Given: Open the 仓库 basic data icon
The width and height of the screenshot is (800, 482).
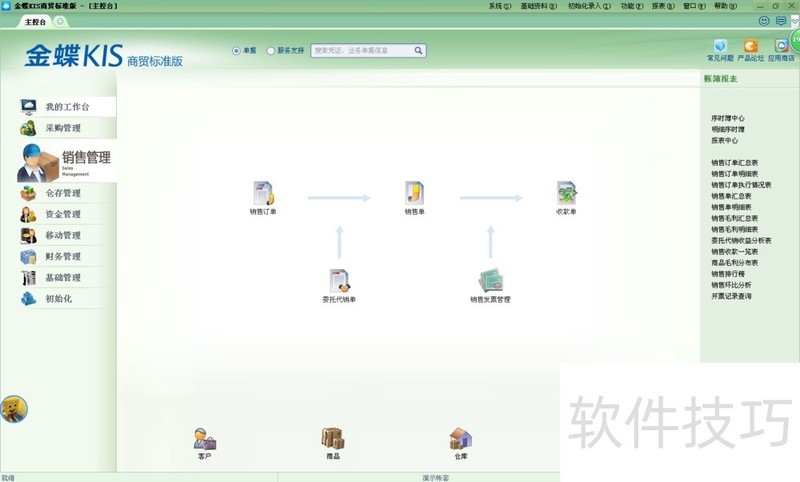Looking at the screenshot, I should 461,444.
